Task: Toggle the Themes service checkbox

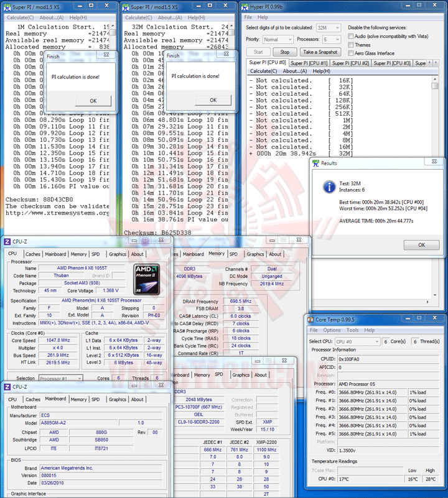Action: coord(351,45)
